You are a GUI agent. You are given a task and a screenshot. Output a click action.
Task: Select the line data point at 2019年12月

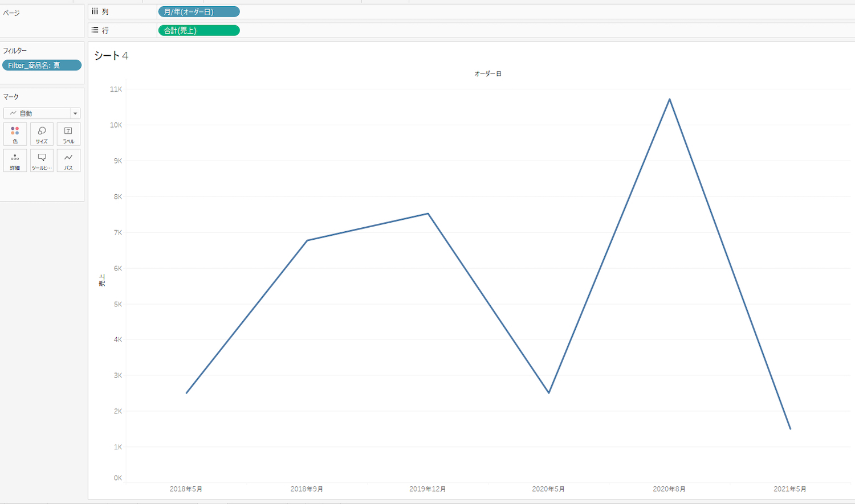tap(428, 214)
